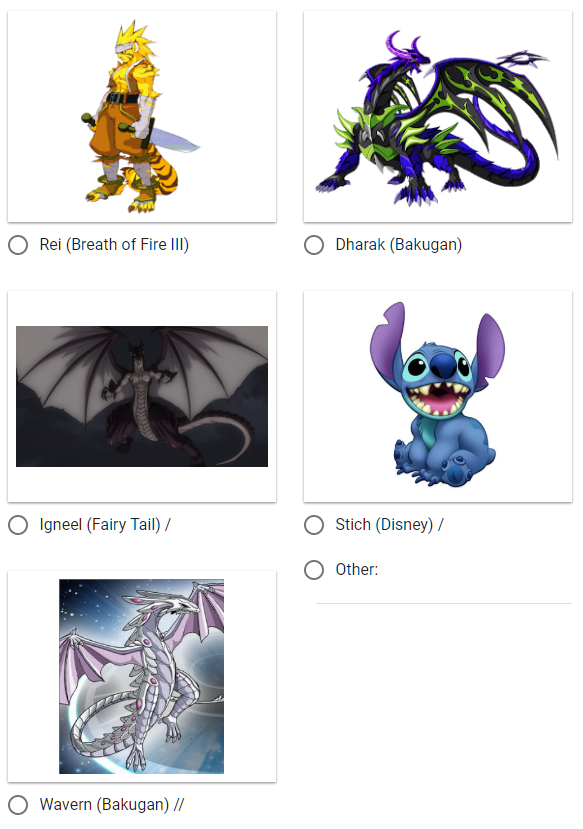Screen dimensions: 583x829
Task: Click the white Wavern dragon image
Action: point(141,676)
